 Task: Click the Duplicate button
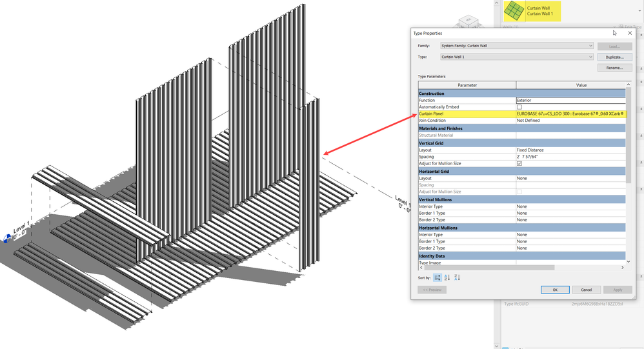(x=614, y=57)
